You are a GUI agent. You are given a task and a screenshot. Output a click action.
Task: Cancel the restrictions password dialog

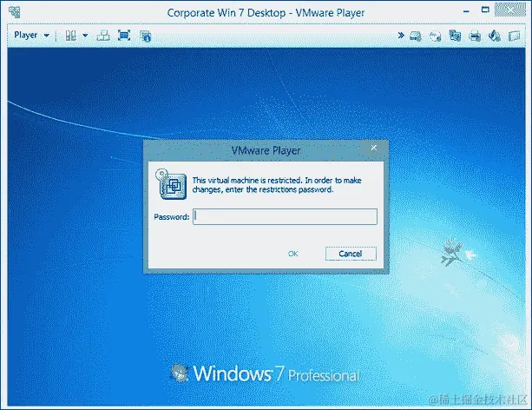(x=351, y=254)
